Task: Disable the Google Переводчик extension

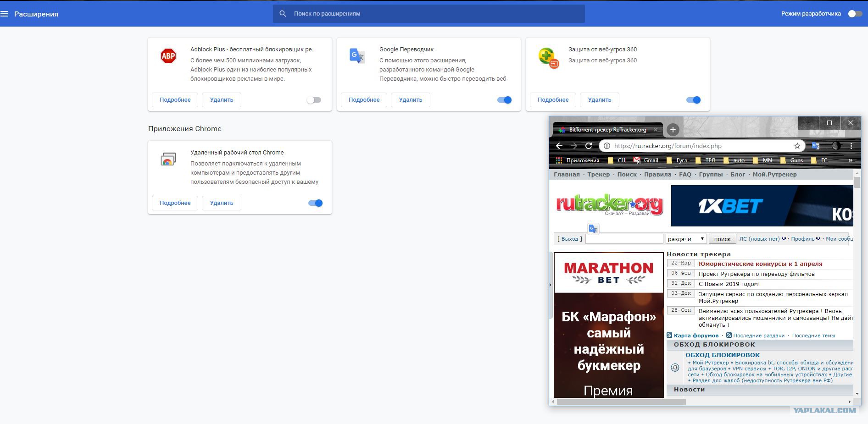Action: point(504,100)
